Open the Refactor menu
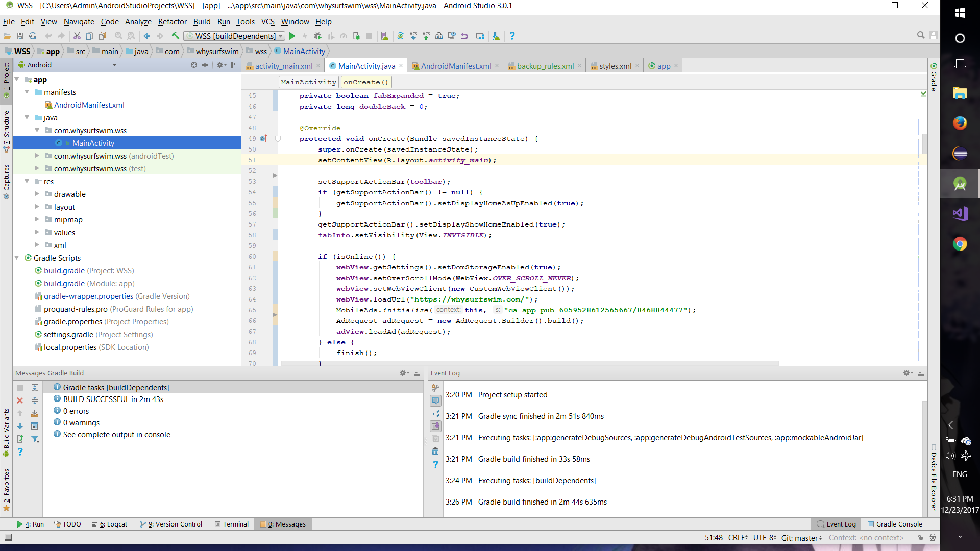980x551 pixels. tap(172, 22)
